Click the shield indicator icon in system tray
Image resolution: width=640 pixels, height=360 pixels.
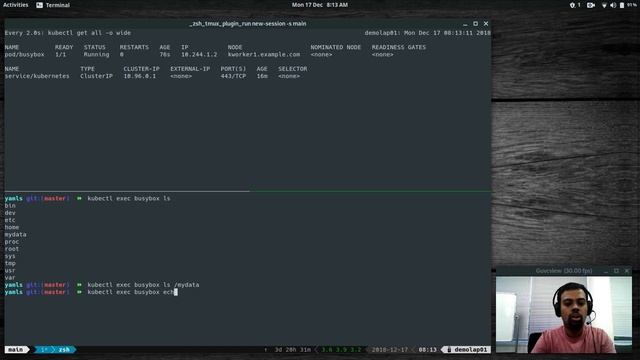tap(572, 5)
